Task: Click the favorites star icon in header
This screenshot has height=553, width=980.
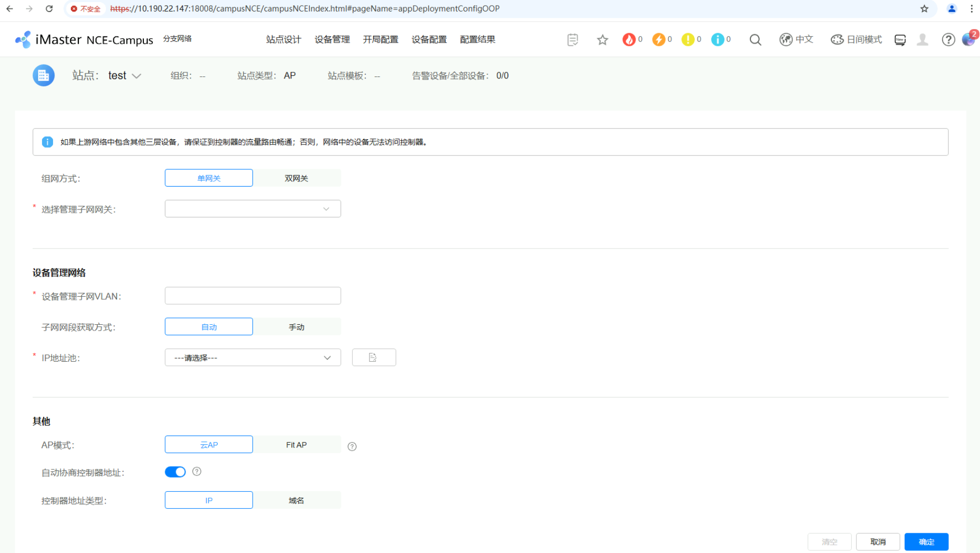Action: pyautogui.click(x=602, y=39)
